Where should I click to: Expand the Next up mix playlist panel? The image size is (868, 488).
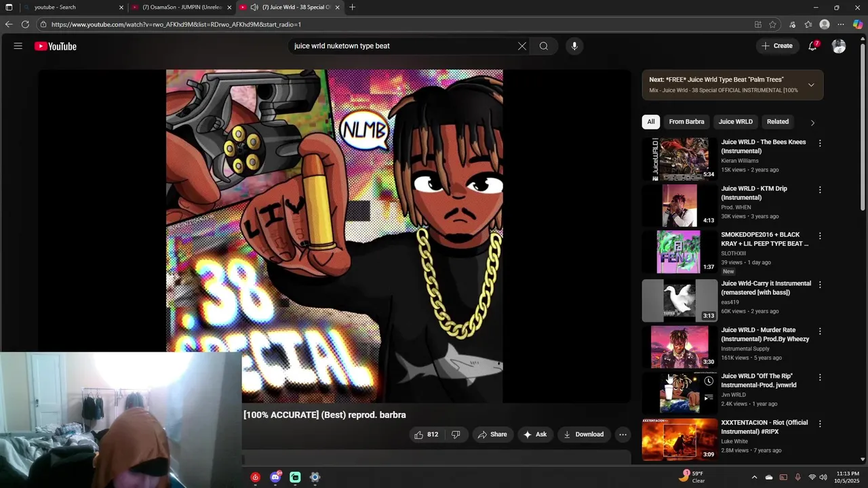point(811,85)
